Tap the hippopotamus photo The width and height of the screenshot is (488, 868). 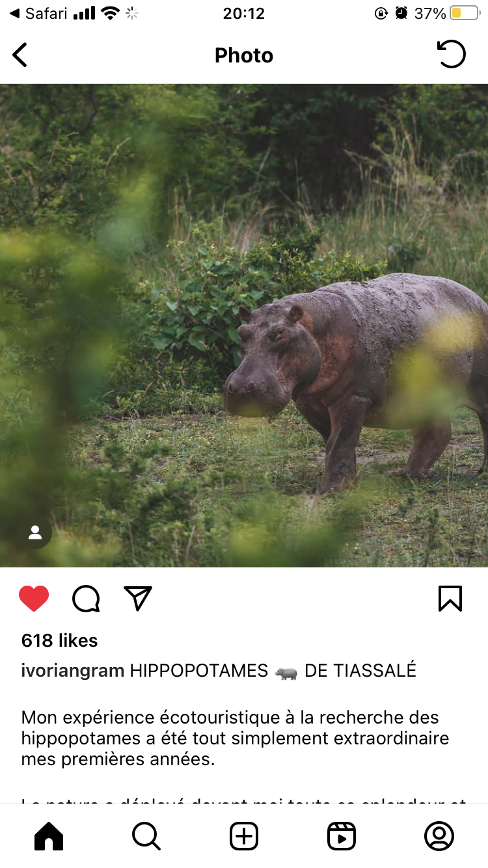tap(244, 325)
